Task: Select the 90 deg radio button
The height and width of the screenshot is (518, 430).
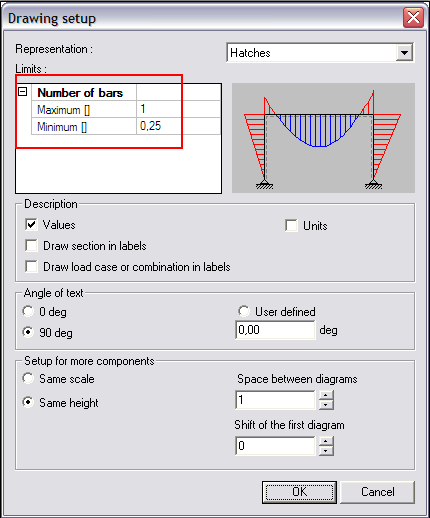Action: click(28, 332)
